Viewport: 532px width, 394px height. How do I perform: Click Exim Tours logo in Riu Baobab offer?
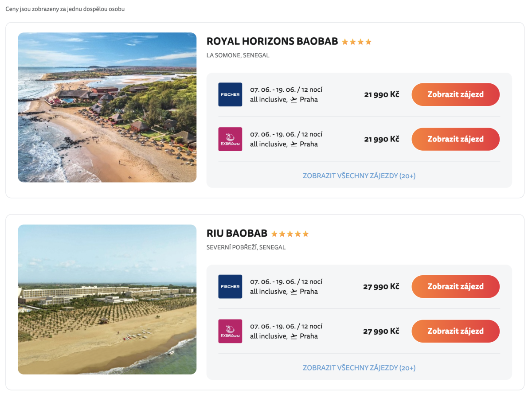coord(230,331)
